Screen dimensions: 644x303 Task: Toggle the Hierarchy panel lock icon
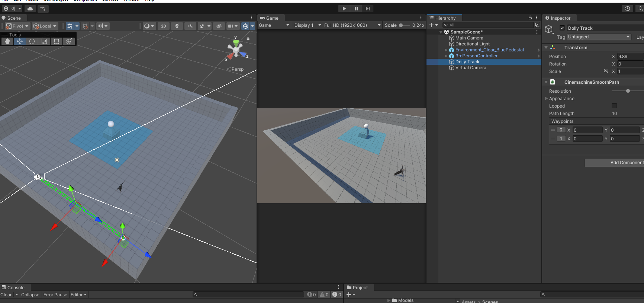(530, 17)
